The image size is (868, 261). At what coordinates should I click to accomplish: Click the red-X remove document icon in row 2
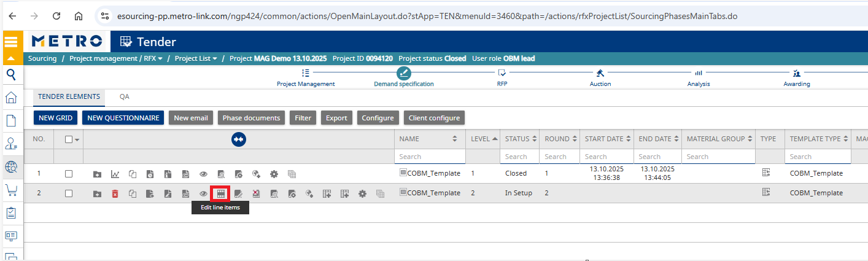[256, 193]
